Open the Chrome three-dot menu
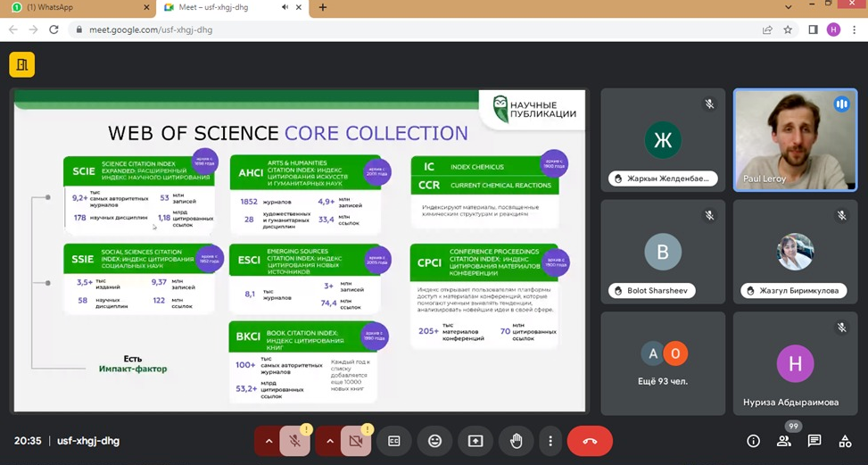 pos(855,29)
